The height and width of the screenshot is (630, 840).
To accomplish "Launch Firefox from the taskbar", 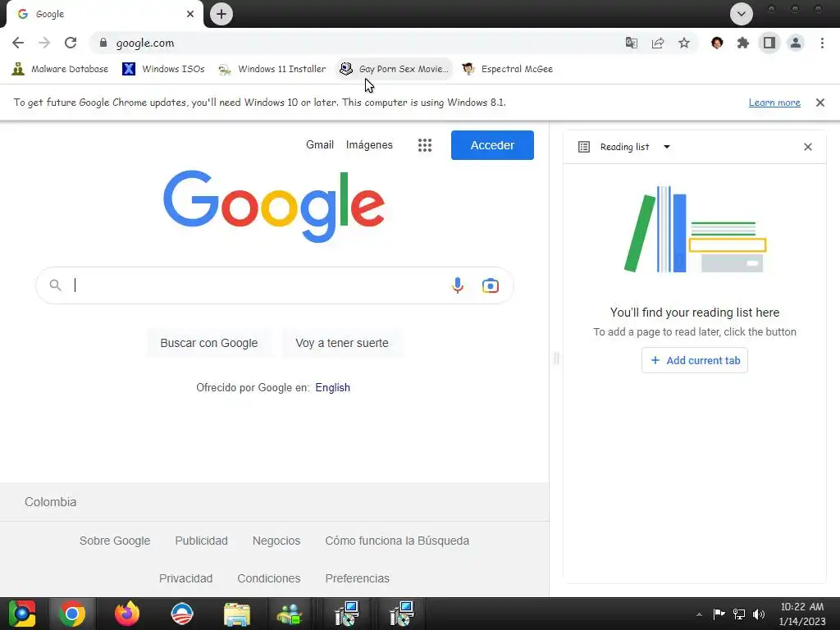I will click(x=127, y=614).
